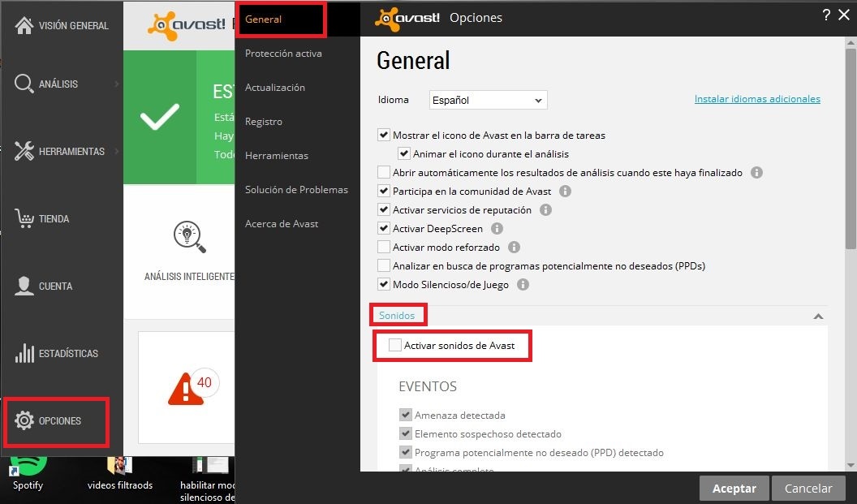Select General options tab
Viewport: 857px width, 504px height.
point(264,19)
